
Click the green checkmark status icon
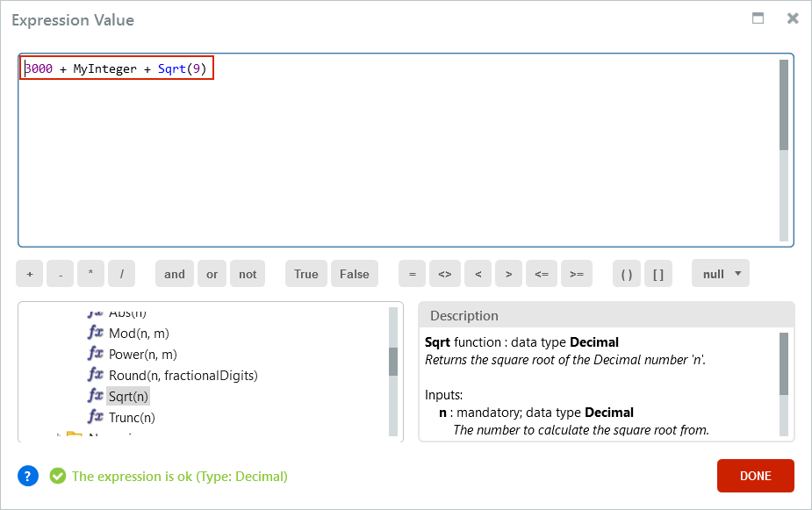tap(57, 476)
